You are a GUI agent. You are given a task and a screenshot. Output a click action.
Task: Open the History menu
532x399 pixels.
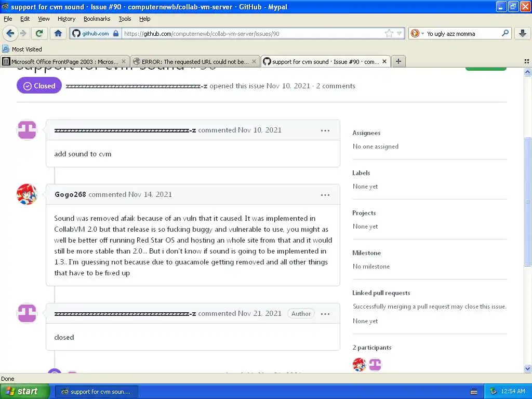pyautogui.click(x=66, y=19)
